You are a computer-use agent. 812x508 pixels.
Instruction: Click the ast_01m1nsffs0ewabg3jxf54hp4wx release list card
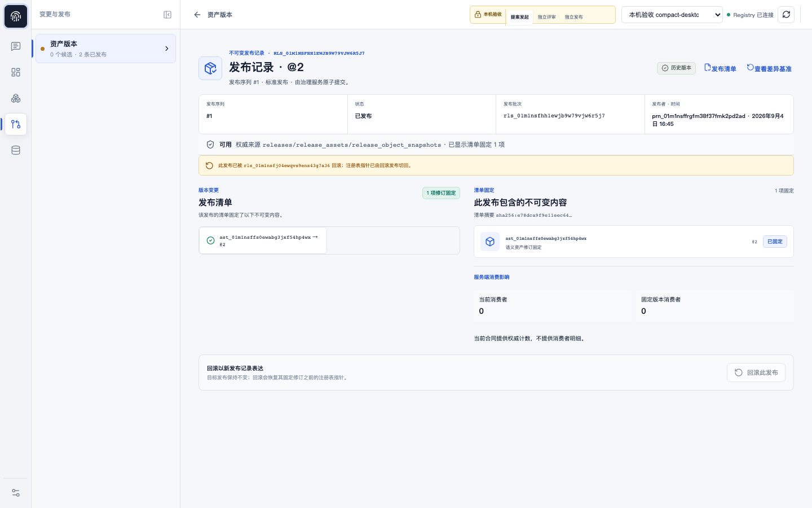(263, 240)
